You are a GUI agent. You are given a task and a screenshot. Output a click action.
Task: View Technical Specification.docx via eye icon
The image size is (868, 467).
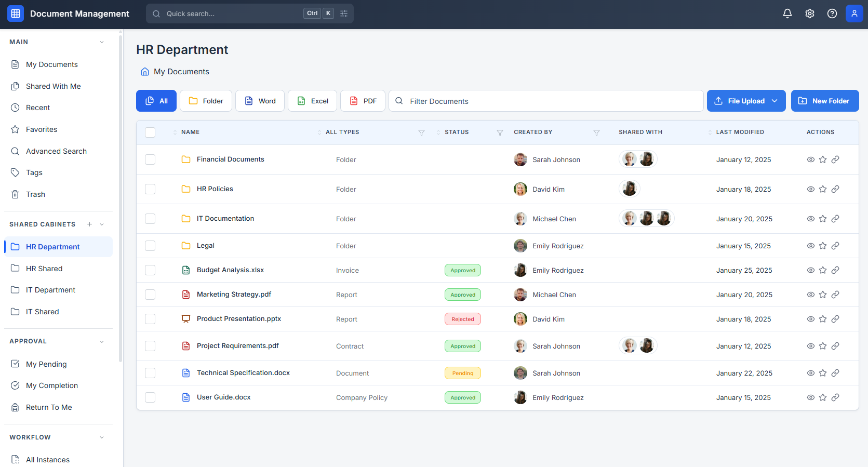pyautogui.click(x=810, y=373)
